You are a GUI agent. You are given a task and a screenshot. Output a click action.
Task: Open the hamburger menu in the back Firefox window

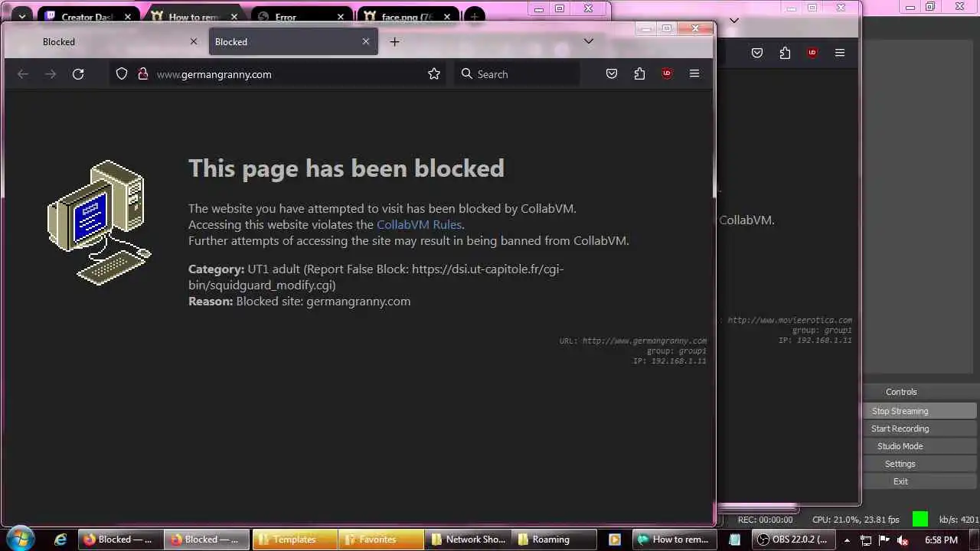840,53
